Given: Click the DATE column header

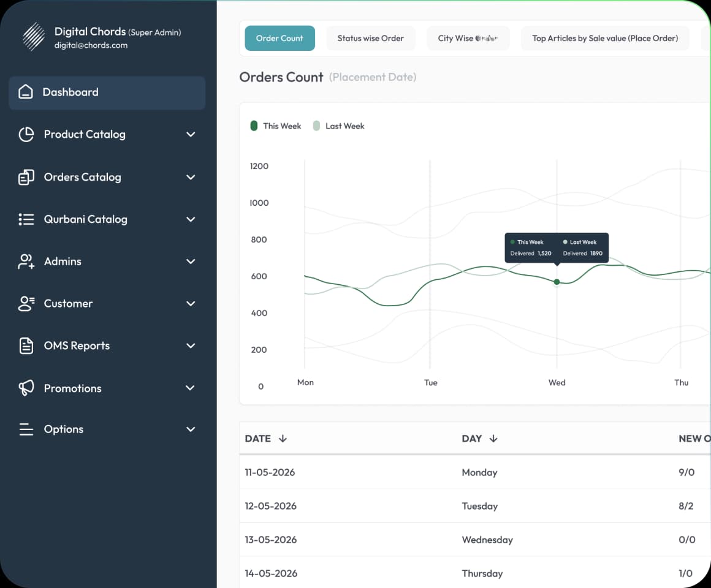Looking at the screenshot, I should coord(257,439).
